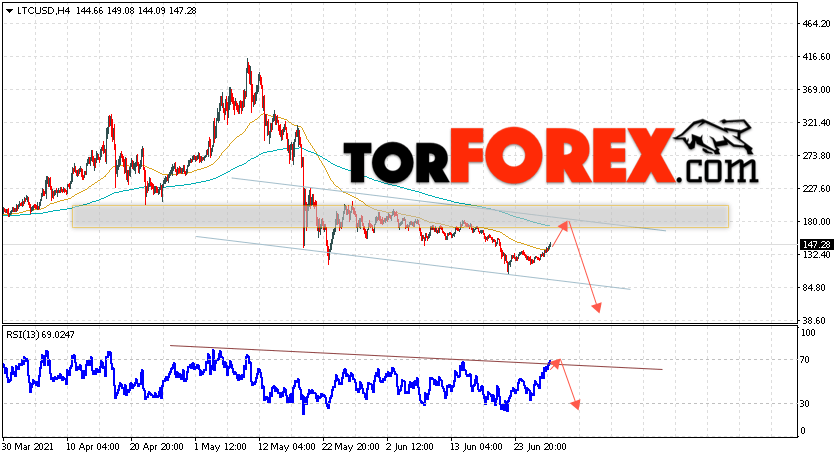Click the RSI 70 level label
Viewport: 838px width, 458px height.
(807, 360)
